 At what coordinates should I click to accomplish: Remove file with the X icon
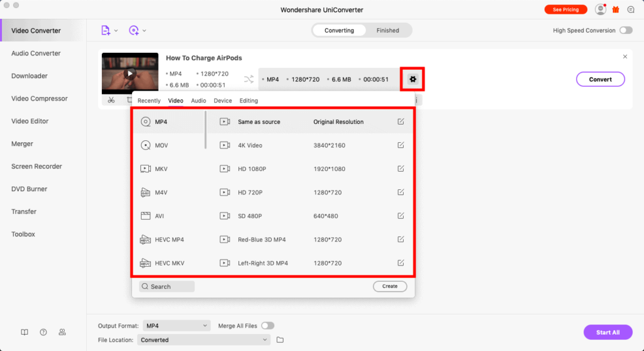625,57
